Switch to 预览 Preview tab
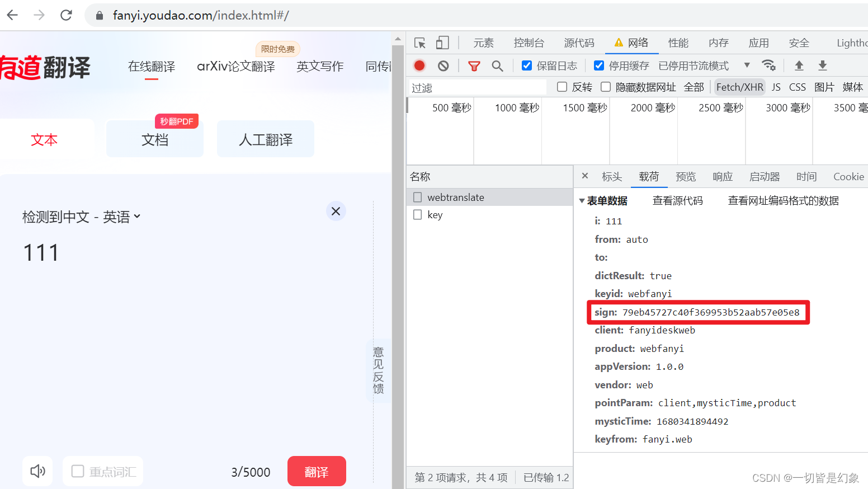This screenshot has height=489, width=868. click(x=686, y=177)
